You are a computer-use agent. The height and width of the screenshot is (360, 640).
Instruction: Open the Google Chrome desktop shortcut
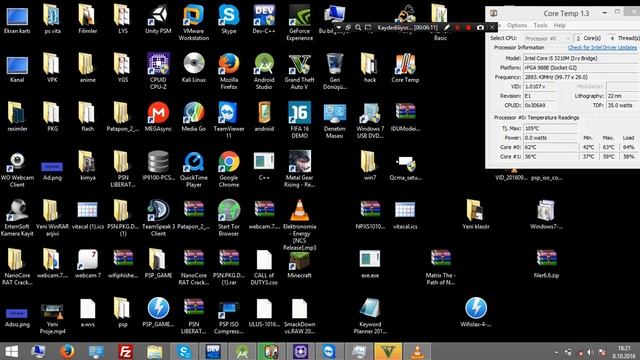click(229, 169)
